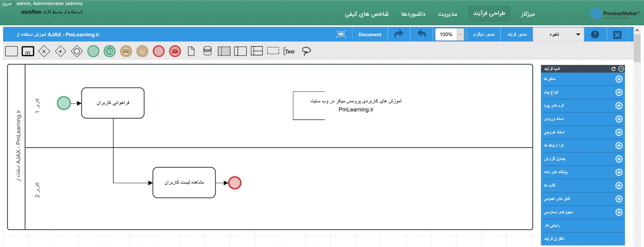Click the workflow workspace link
The height and width of the screenshot is (247, 644).
(x=31, y=12)
